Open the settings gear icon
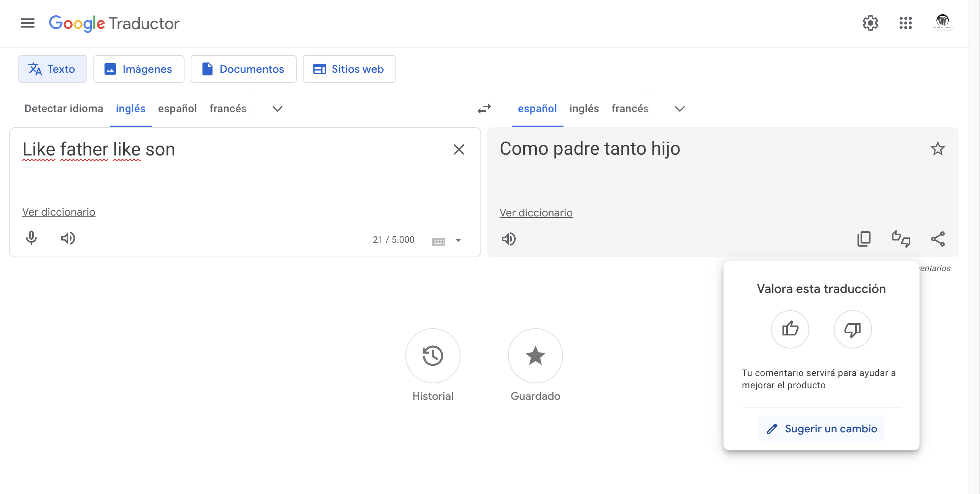The image size is (980, 494). pos(870,23)
